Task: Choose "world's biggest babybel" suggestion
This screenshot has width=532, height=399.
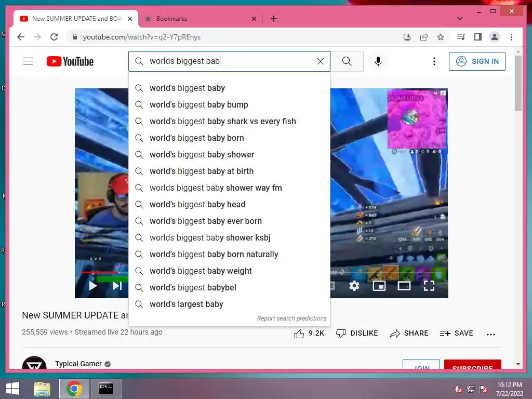Action: tap(229, 288)
